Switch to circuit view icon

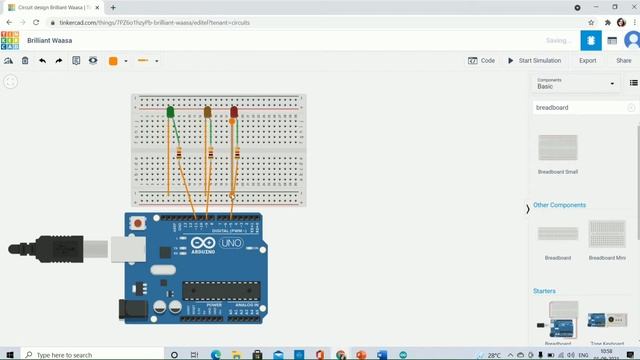click(591, 40)
